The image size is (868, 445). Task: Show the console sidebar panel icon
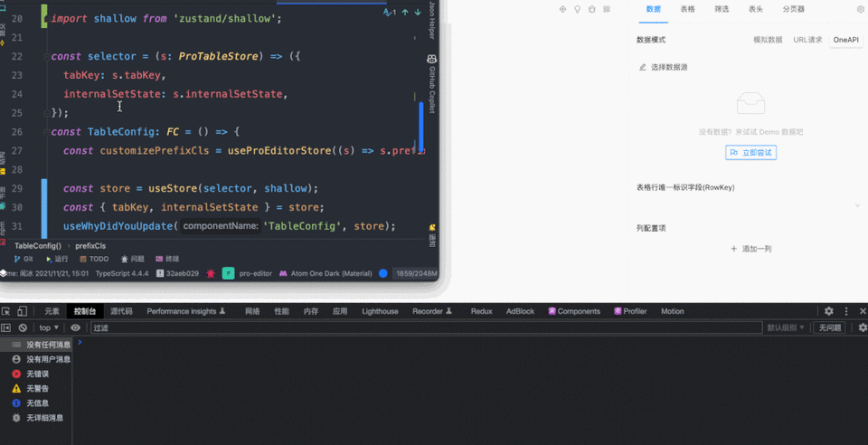(6, 327)
